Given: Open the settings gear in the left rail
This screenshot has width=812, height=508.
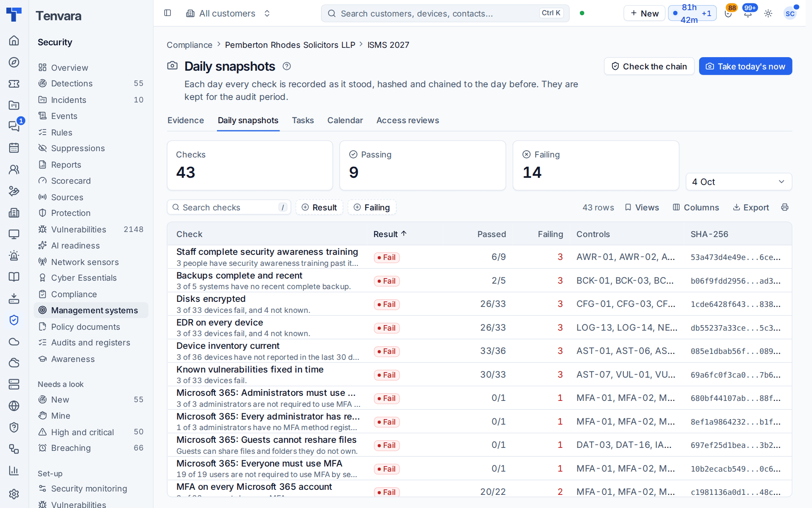Looking at the screenshot, I should point(14,494).
